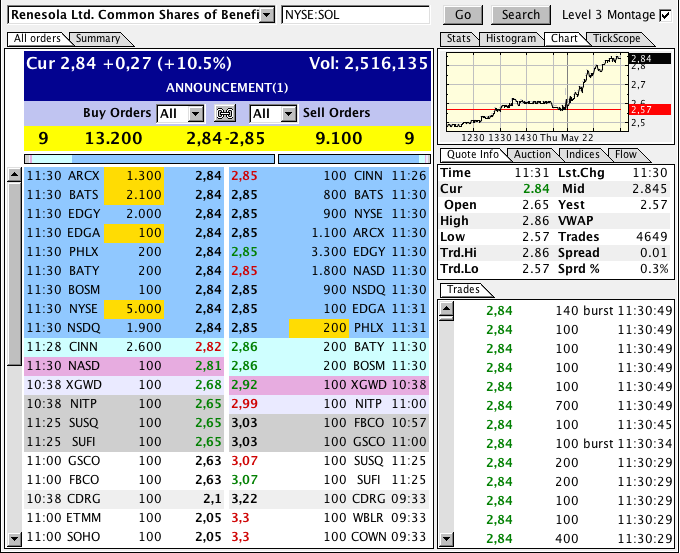Click the Trades count value 4649
The image size is (680, 553).
pyautogui.click(x=651, y=237)
